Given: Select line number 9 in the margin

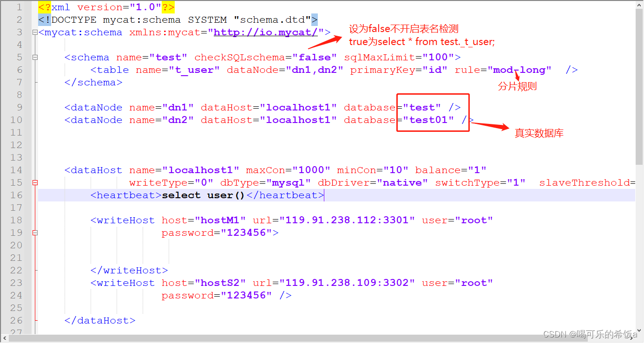Looking at the screenshot, I should click(19, 108).
